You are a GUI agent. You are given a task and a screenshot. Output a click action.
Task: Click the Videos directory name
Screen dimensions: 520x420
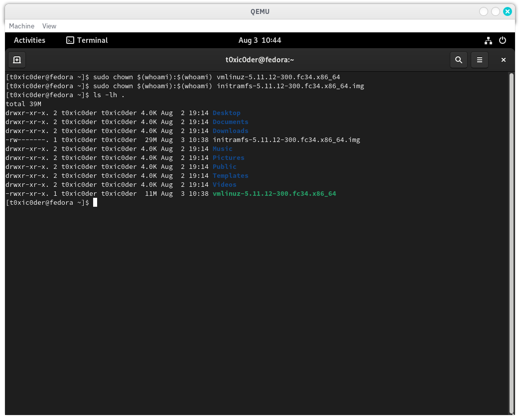[x=225, y=184]
